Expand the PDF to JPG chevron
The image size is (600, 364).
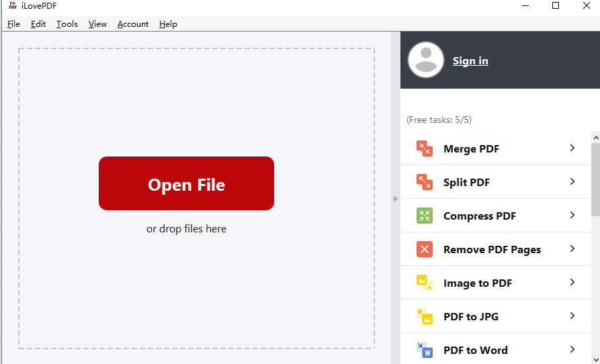pos(572,316)
